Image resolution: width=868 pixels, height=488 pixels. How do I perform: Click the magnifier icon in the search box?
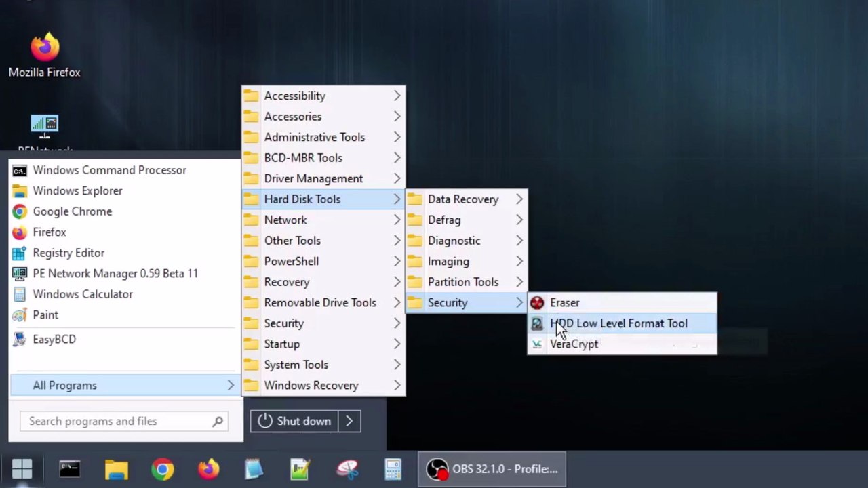pos(218,422)
